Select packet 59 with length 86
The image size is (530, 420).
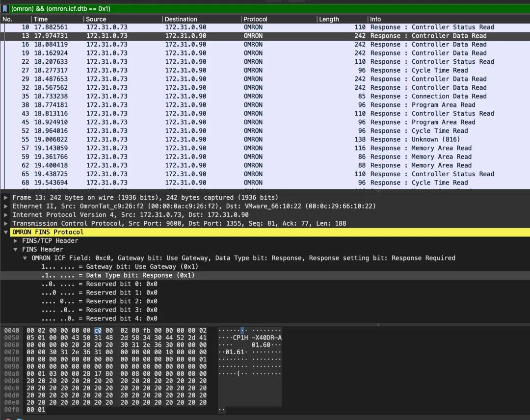coord(265,157)
